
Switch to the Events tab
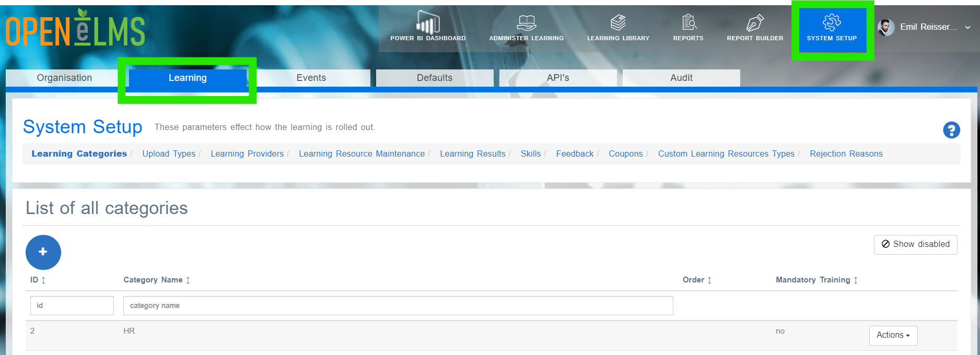click(x=311, y=78)
